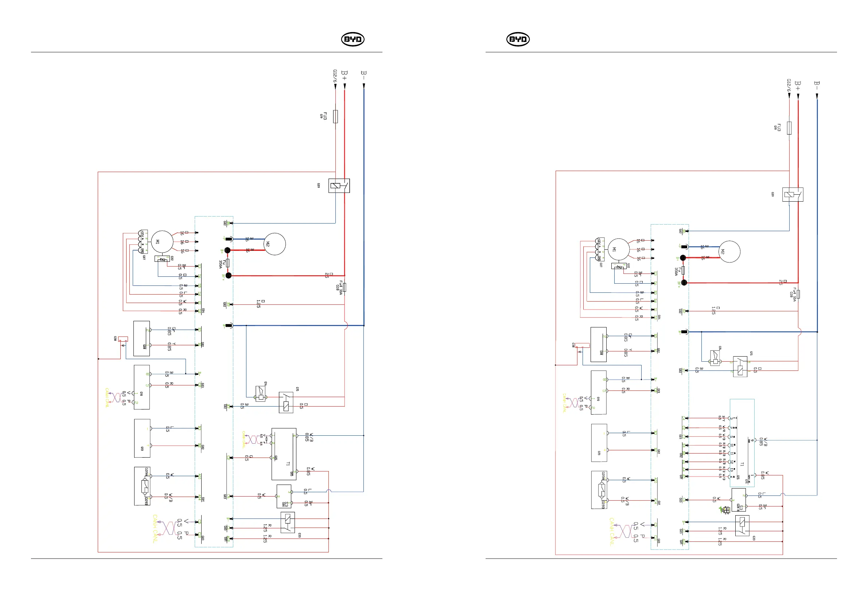Click the T1 module box on left diagram
Image resolution: width=868 pixels, height=614 pixels.
point(284,454)
